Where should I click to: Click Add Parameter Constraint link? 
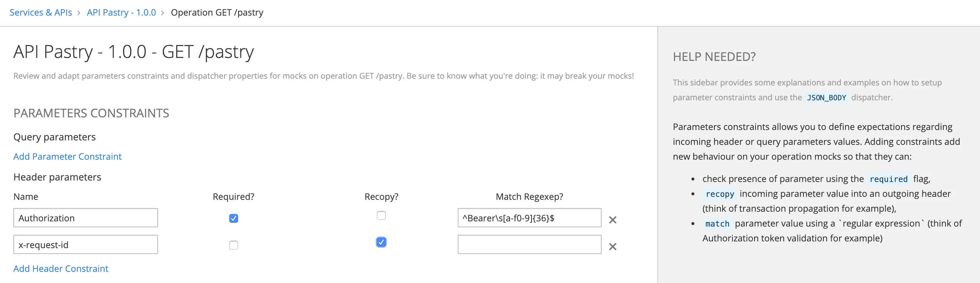point(68,157)
